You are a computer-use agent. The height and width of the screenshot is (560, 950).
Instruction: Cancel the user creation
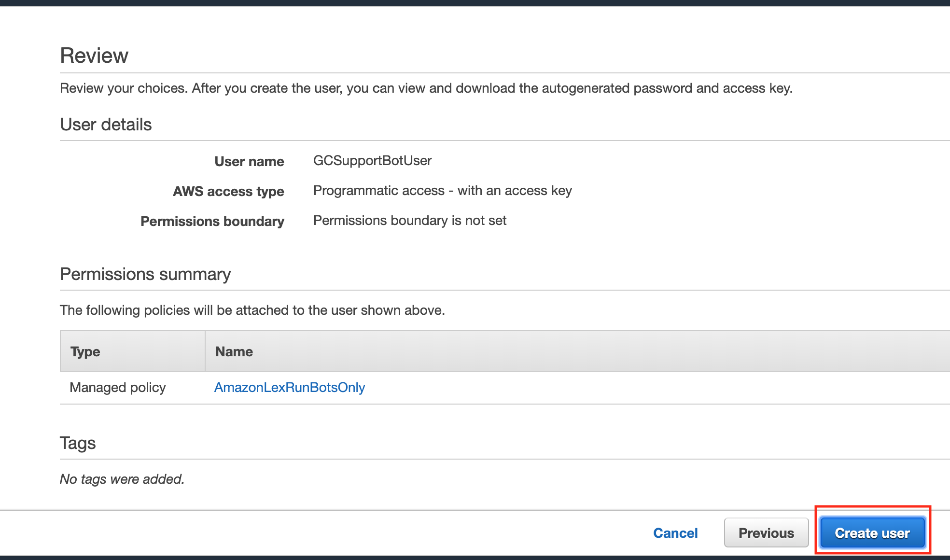coord(675,533)
